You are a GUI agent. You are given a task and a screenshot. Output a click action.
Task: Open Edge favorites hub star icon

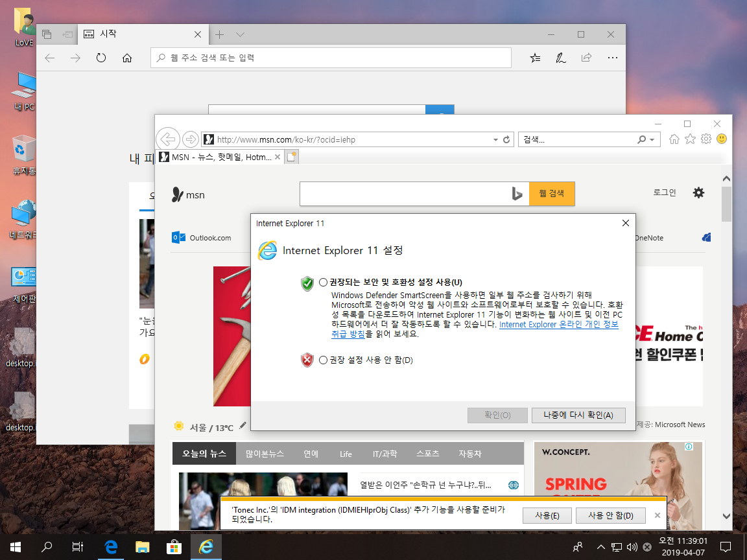pos(535,58)
